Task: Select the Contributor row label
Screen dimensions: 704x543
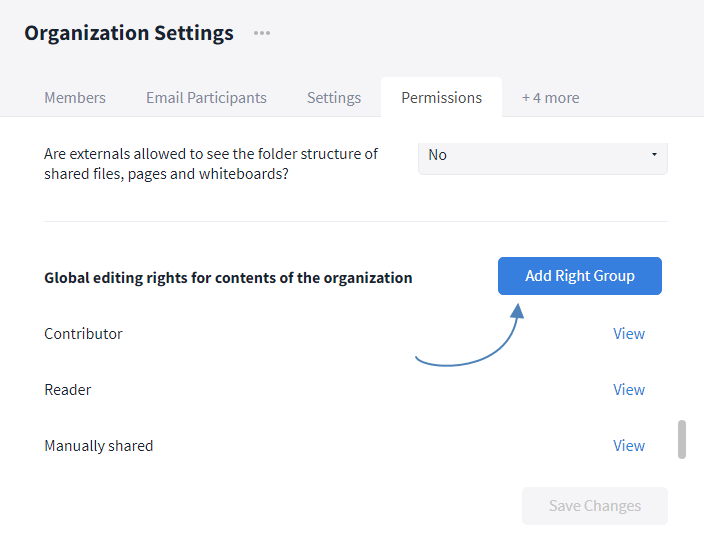Action: [x=83, y=334]
